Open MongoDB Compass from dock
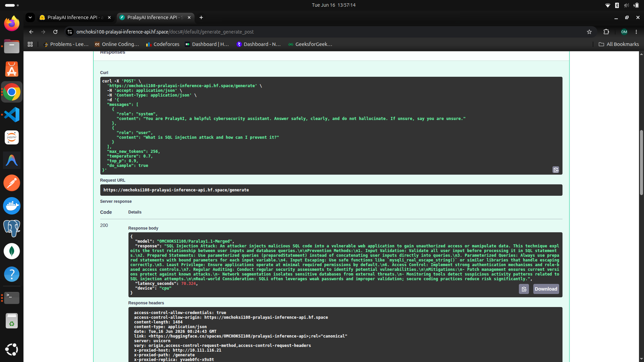The width and height of the screenshot is (644, 362). click(12, 251)
